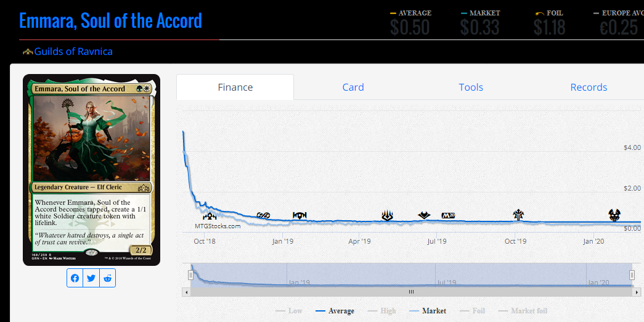Click the Modern Horizons set marker before Jul '19

point(424,215)
